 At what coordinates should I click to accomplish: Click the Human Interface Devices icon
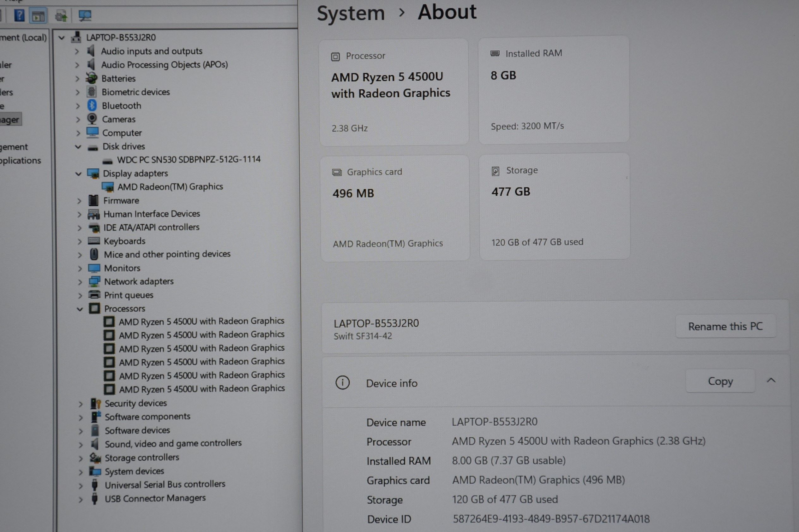(x=93, y=214)
